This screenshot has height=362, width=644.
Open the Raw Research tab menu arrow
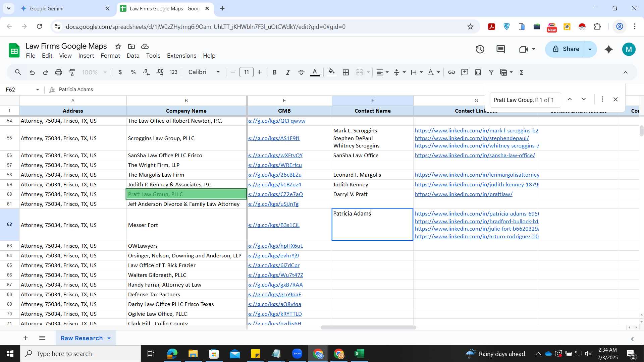109,338
